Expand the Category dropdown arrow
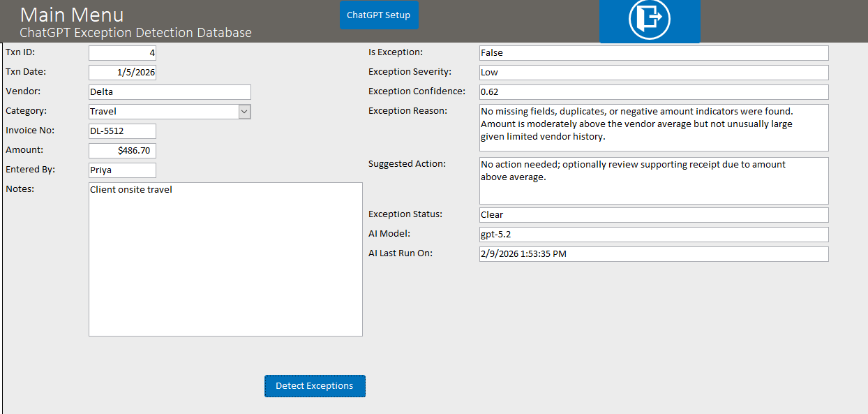868x414 pixels. pyautogui.click(x=244, y=112)
